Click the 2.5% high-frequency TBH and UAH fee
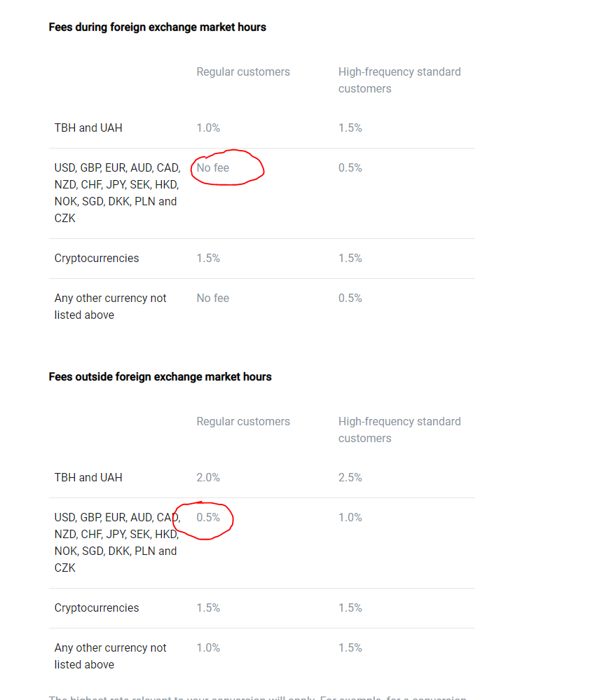The width and height of the screenshot is (595, 700). (350, 478)
